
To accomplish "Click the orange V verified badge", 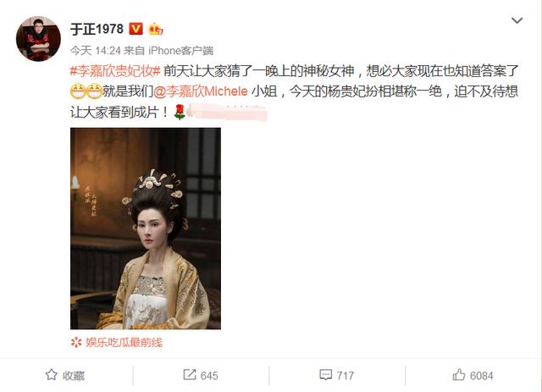I will 135,29.
